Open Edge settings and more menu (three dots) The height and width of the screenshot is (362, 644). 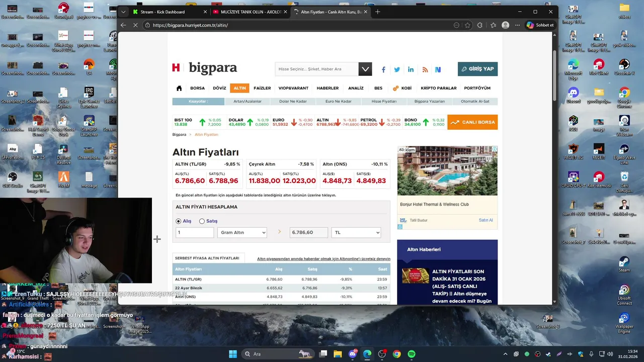pos(517,25)
